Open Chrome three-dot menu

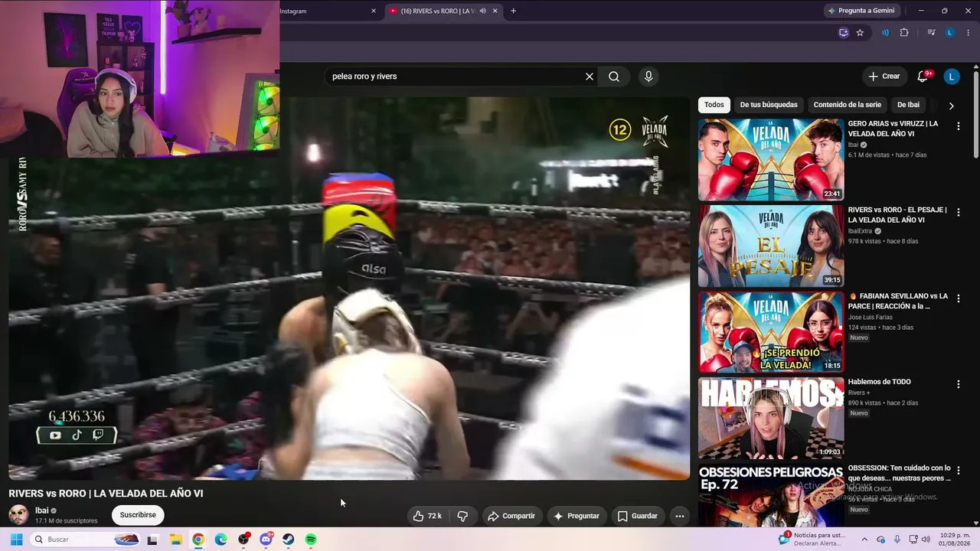coord(969,33)
